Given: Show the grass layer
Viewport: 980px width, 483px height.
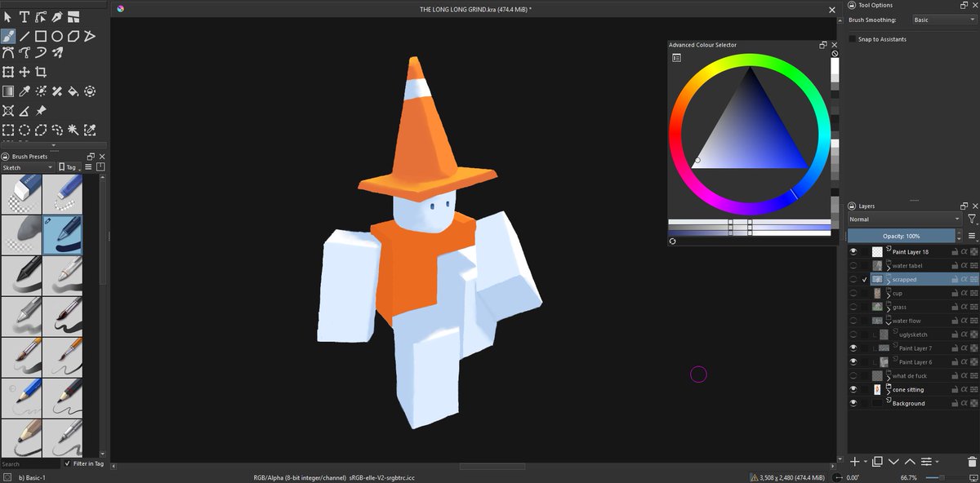Looking at the screenshot, I should (853, 307).
